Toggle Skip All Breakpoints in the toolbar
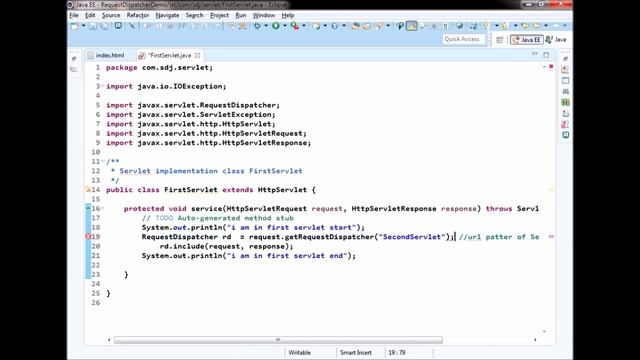The height and width of the screenshot is (360, 640). click(x=131, y=26)
